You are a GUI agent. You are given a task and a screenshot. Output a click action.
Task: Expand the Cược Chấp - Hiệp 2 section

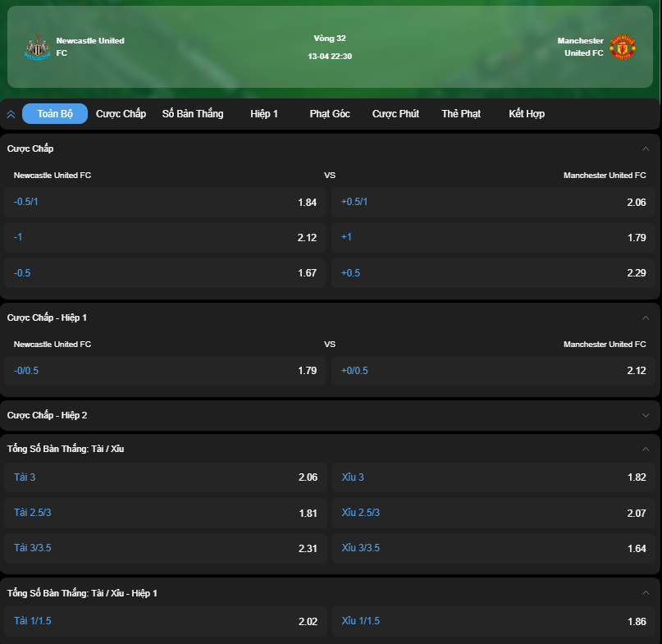click(x=646, y=415)
